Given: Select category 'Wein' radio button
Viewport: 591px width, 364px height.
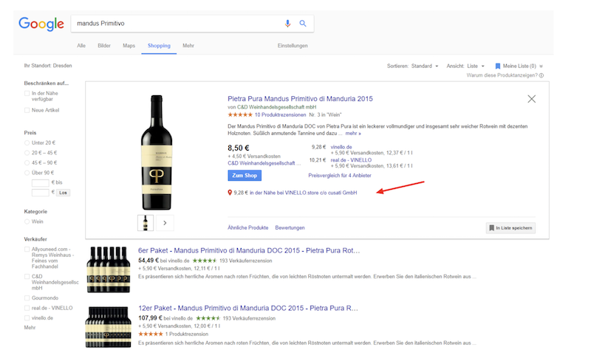Looking at the screenshot, I should pyautogui.click(x=27, y=222).
